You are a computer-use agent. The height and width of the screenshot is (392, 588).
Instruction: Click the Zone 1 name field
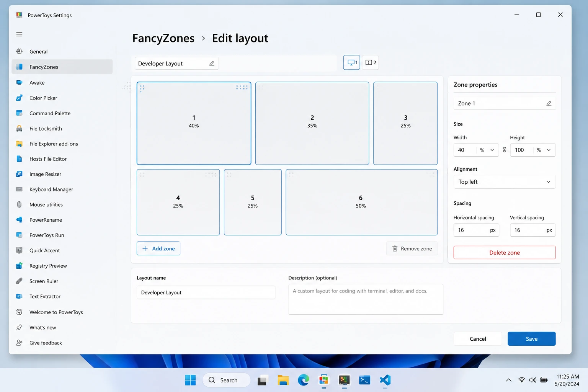[x=505, y=103]
